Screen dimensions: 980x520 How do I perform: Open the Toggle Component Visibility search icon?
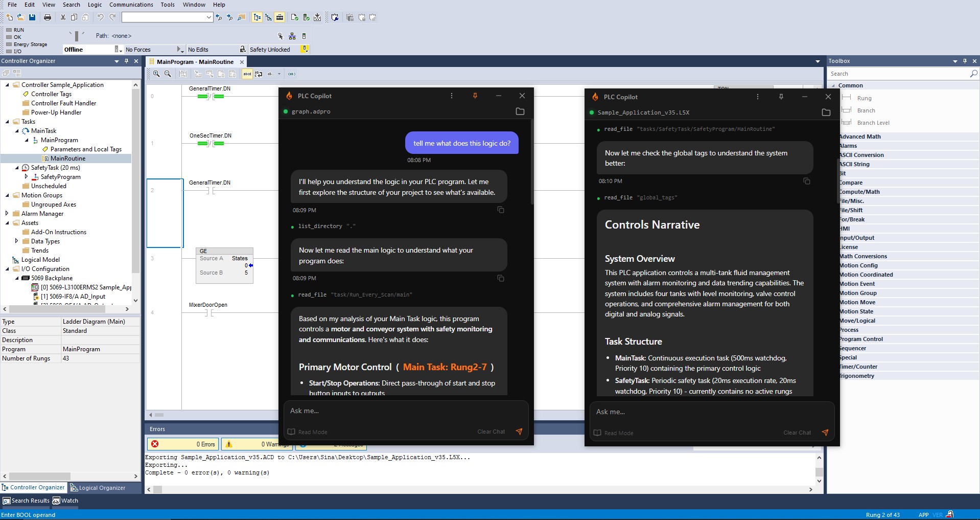[973, 73]
